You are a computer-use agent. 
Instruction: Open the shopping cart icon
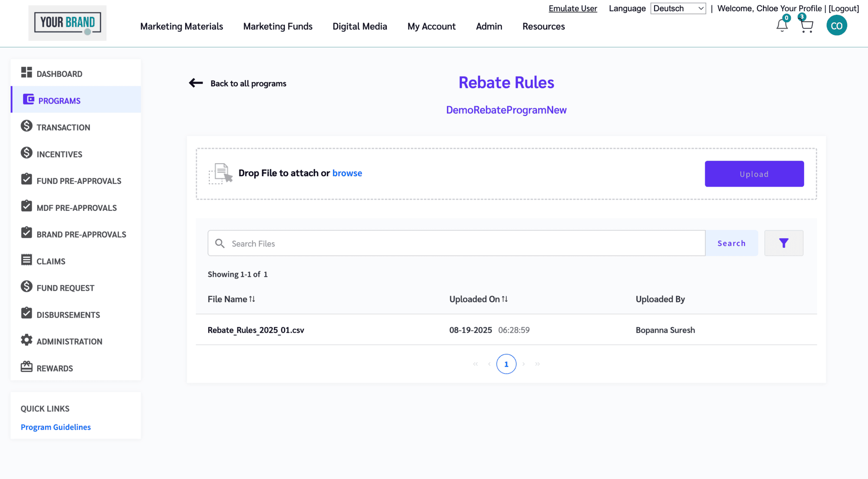806,26
